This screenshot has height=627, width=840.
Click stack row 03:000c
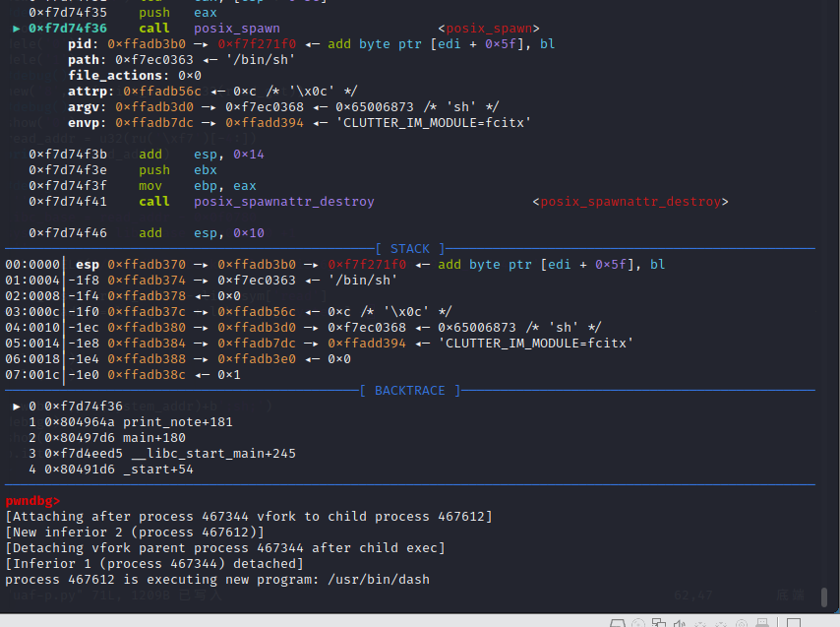pyautogui.click(x=229, y=312)
